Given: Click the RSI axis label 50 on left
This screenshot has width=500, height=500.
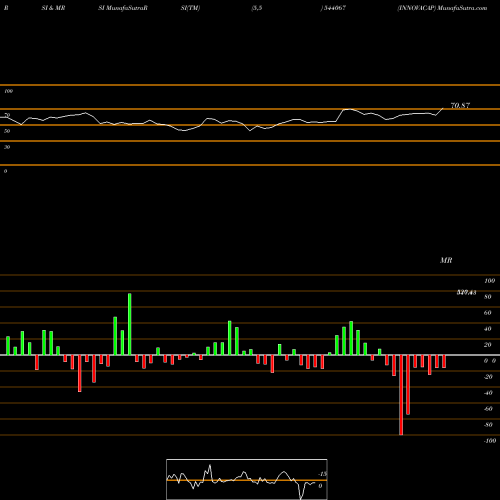Looking at the screenshot, I should click(x=7, y=131).
